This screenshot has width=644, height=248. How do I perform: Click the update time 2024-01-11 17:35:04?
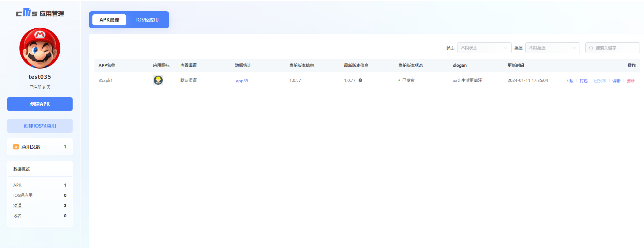(x=528, y=81)
